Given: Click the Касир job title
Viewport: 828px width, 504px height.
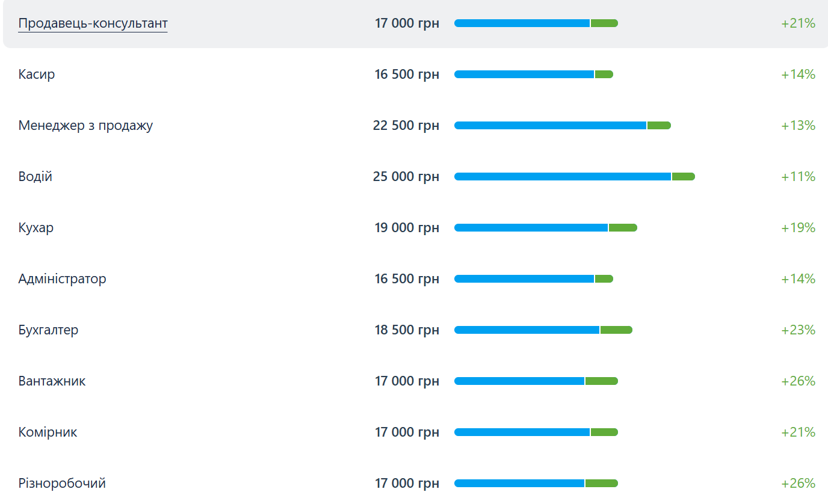Looking at the screenshot, I should [37, 75].
